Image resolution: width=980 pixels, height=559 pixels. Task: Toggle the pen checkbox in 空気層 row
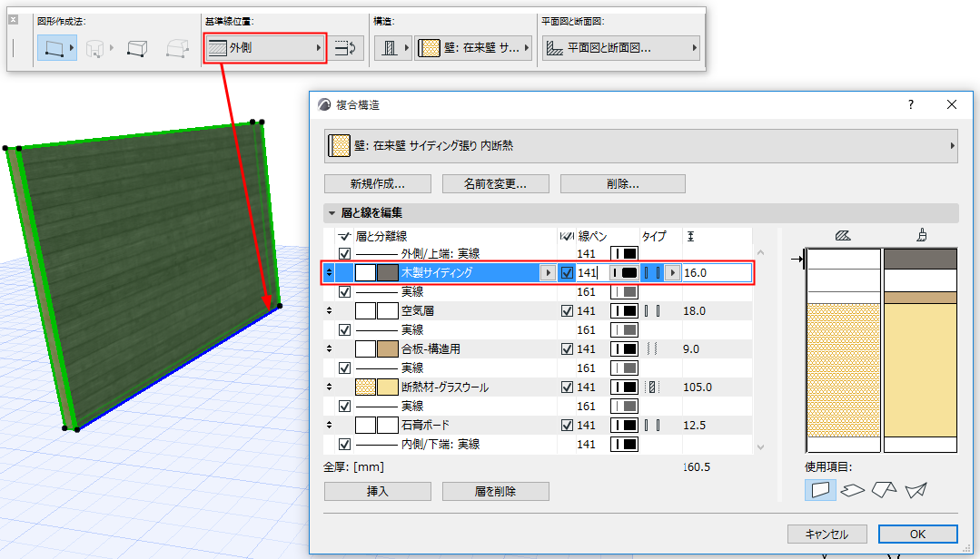pos(567,311)
